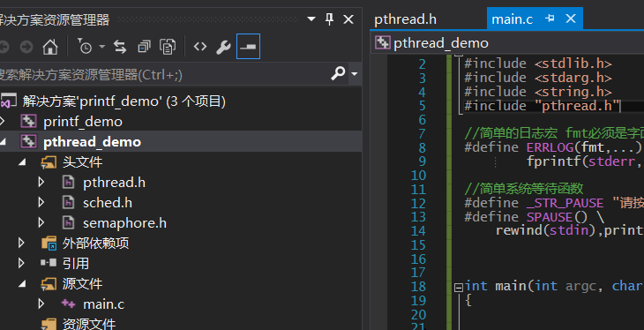Click the Solution Explorer search field
The image size is (644, 330).
tap(164, 74)
